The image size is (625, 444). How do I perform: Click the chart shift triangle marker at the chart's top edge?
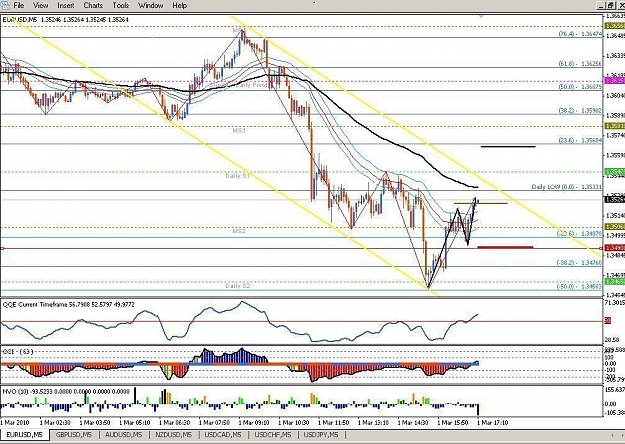pyautogui.click(x=482, y=17)
